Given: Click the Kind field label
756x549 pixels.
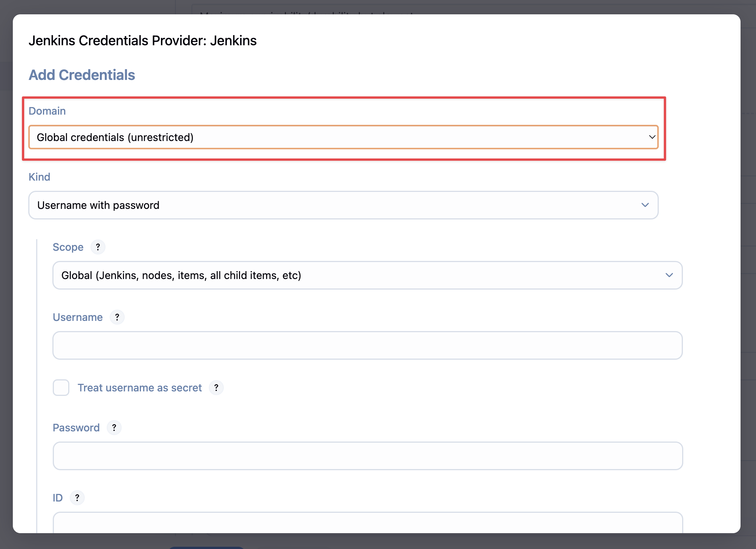Looking at the screenshot, I should coord(39,177).
